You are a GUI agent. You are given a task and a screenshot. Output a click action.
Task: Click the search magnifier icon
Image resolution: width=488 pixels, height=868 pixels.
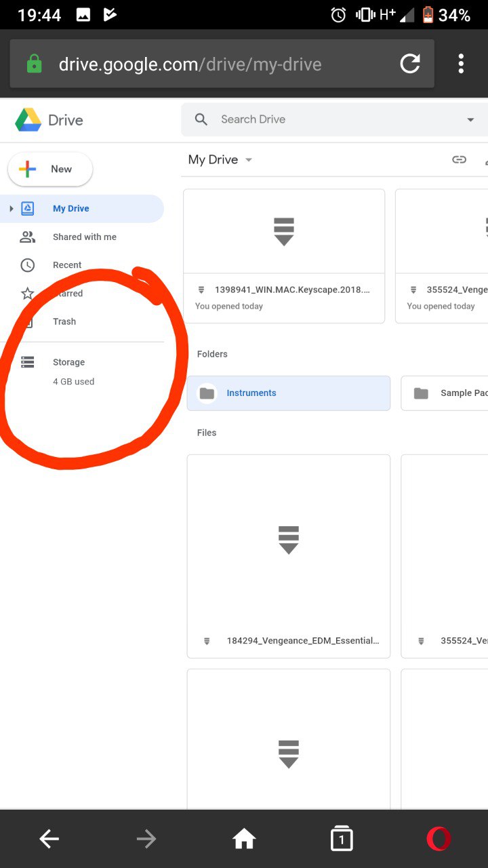pyautogui.click(x=201, y=119)
